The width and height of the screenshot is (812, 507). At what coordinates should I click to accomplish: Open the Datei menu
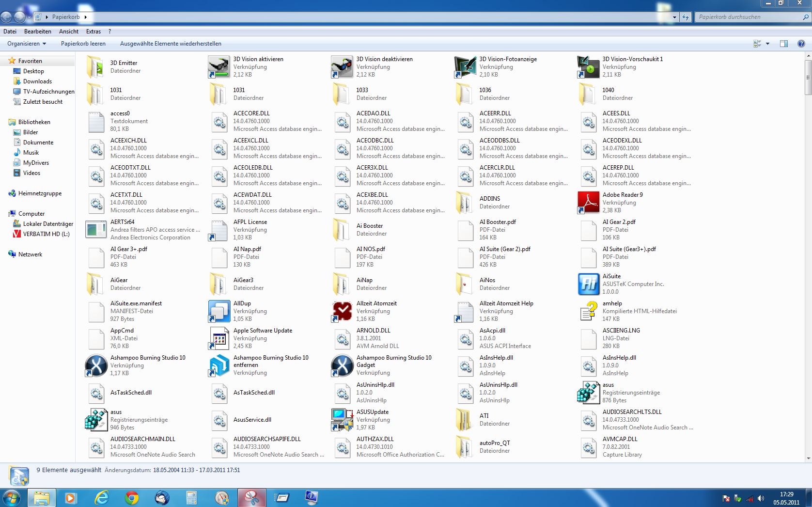click(x=10, y=32)
